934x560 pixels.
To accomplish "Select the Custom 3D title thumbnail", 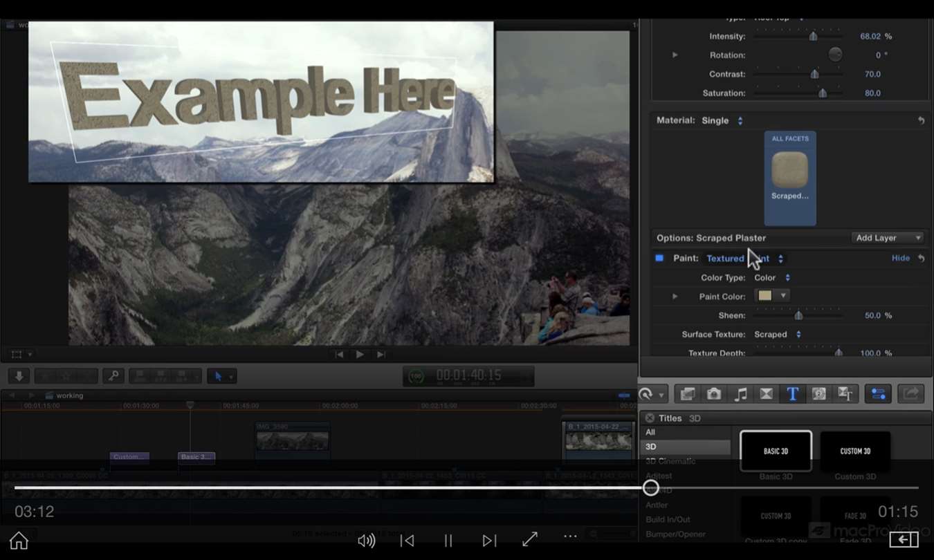I will coord(855,451).
